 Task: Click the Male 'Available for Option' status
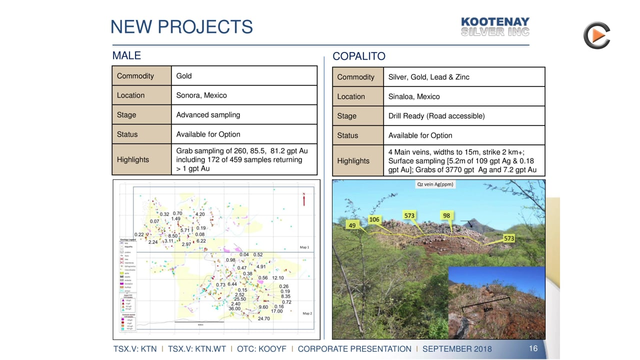244,134
